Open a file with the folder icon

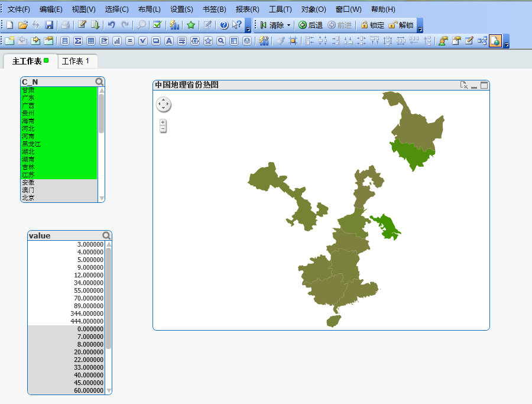(x=22, y=25)
